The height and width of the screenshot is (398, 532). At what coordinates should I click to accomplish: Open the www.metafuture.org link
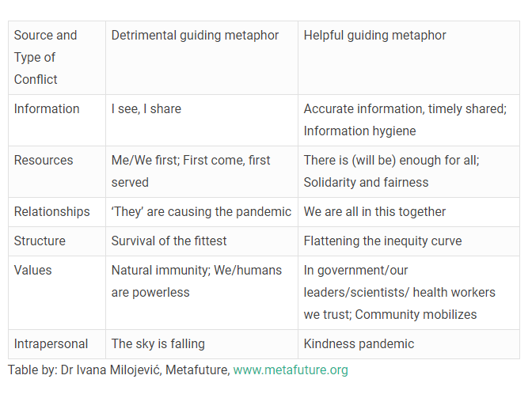click(x=290, y=370)
